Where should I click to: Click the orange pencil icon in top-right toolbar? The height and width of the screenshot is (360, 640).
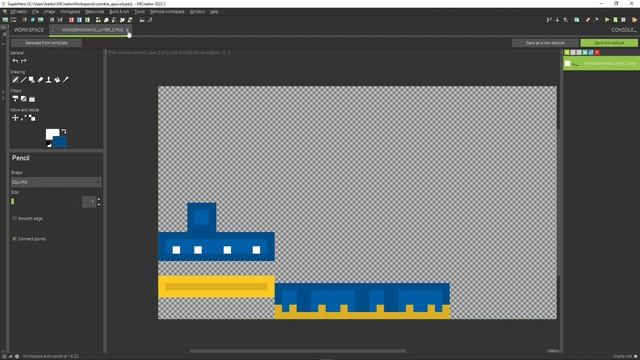click(x=588, y=20)
